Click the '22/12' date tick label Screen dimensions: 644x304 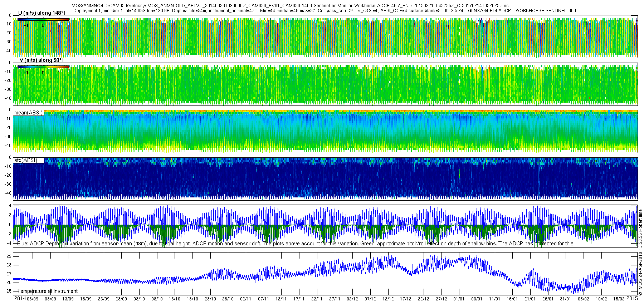point(424,299)
